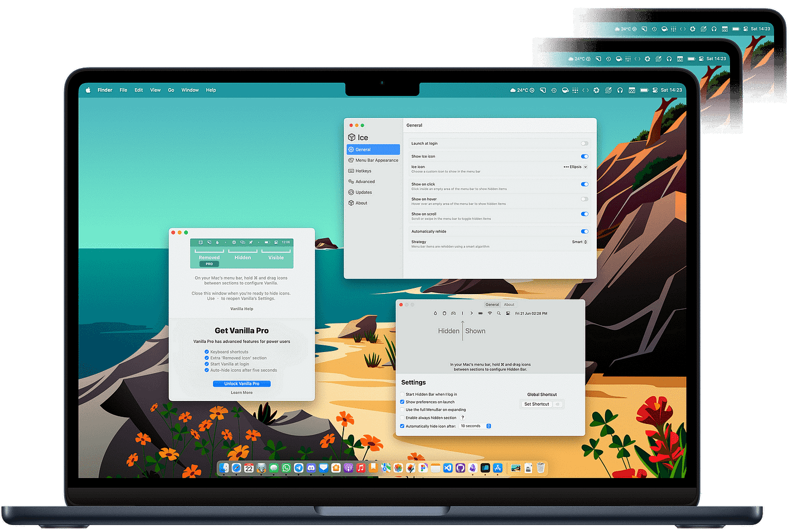The width and height of the screenshot is (812, 530).
Task: Click the Sat 14:23 clock in menu bar
Action: click(671, 90)
